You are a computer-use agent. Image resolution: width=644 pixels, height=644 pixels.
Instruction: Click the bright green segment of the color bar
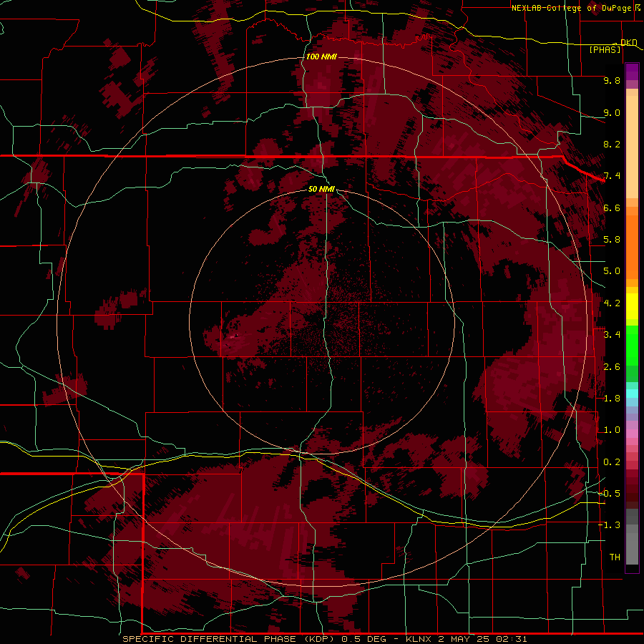coord(632,346)
